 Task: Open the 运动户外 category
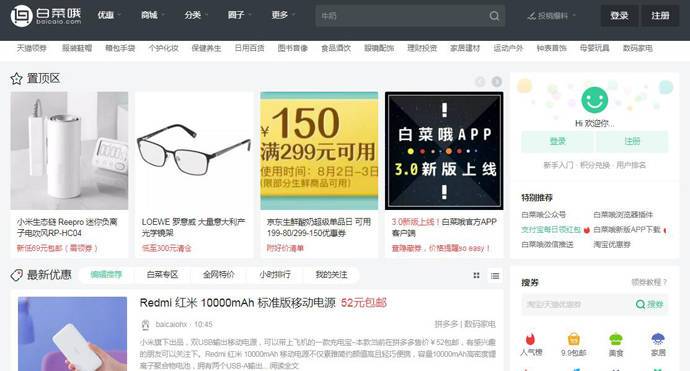(508, 48)
